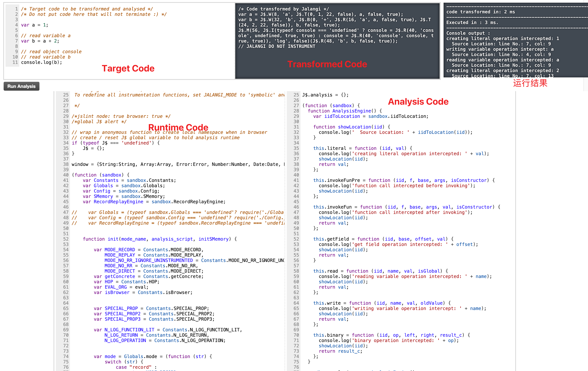
Task: Click the 'JALANGI DO NOT INSTRUMENT' comment line
Action: pos(277,47)
